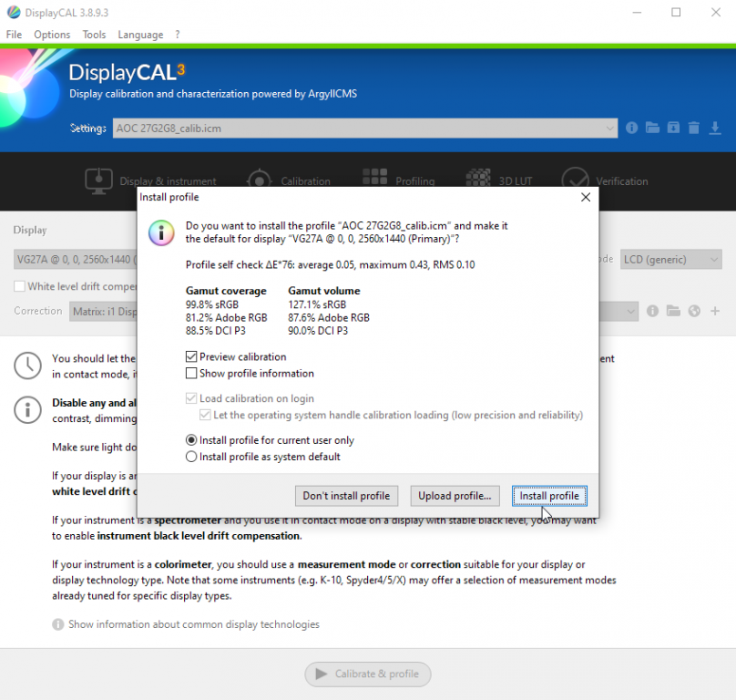The image size is (736, 700).
Task: Click the delete settings trash icon
Action: click(694, 128)
